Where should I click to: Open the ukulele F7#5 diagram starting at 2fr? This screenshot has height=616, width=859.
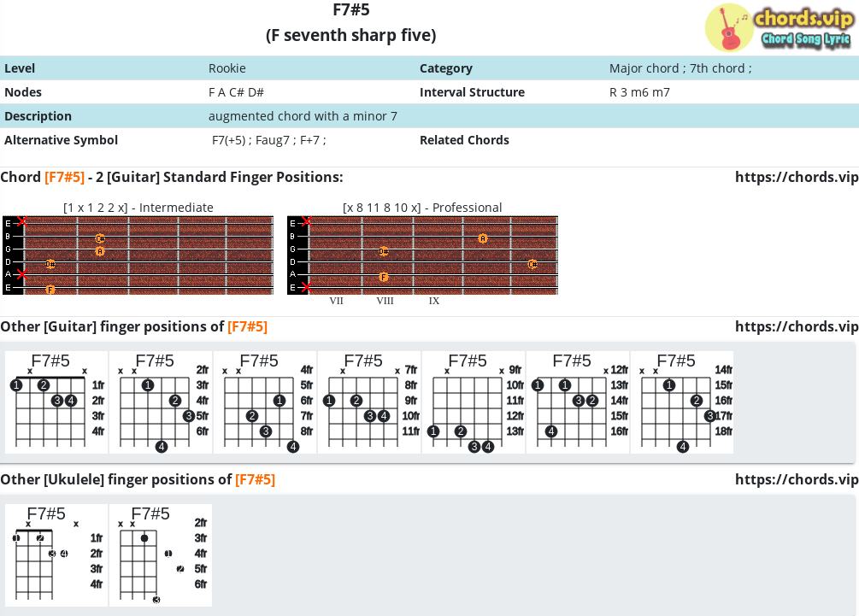click(161, 555)
